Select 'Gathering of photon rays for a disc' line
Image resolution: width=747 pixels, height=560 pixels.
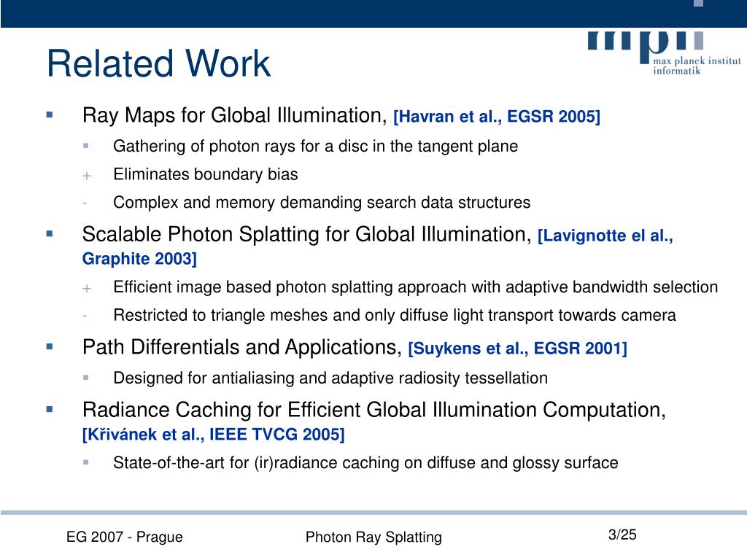pos(315,146)
